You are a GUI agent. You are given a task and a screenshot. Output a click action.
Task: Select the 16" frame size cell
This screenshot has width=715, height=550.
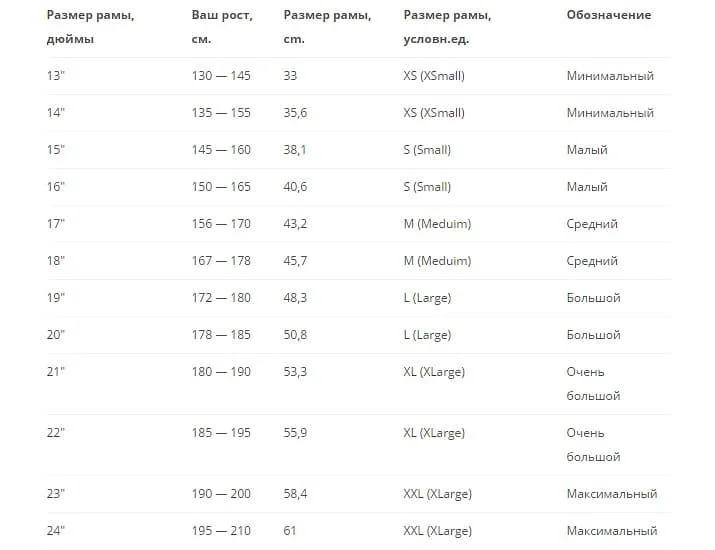coord(56,187)
